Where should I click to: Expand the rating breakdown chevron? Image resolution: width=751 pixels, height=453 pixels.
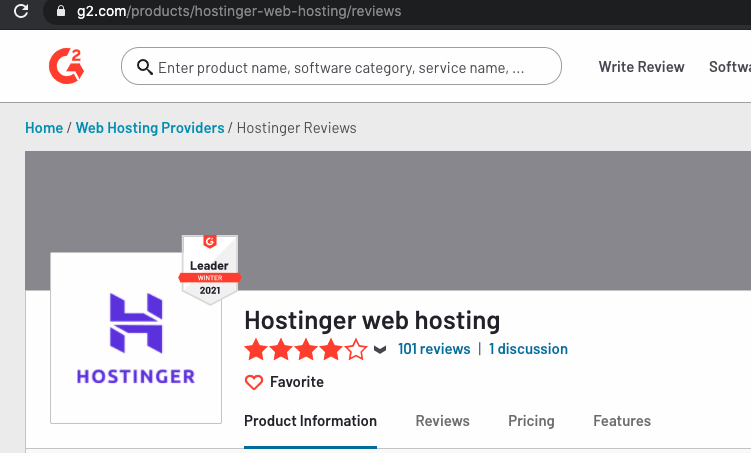tap(380, 350)
